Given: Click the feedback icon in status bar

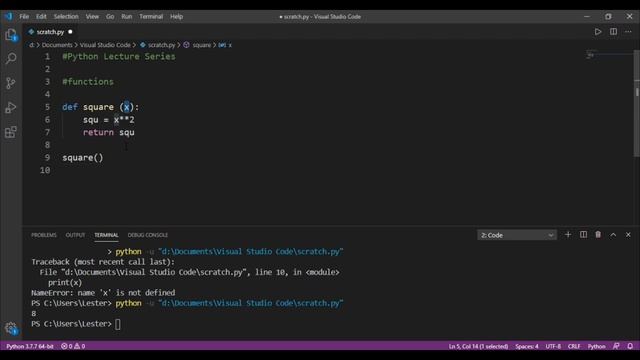Looking at the screenshot, I should coord(616,346).
